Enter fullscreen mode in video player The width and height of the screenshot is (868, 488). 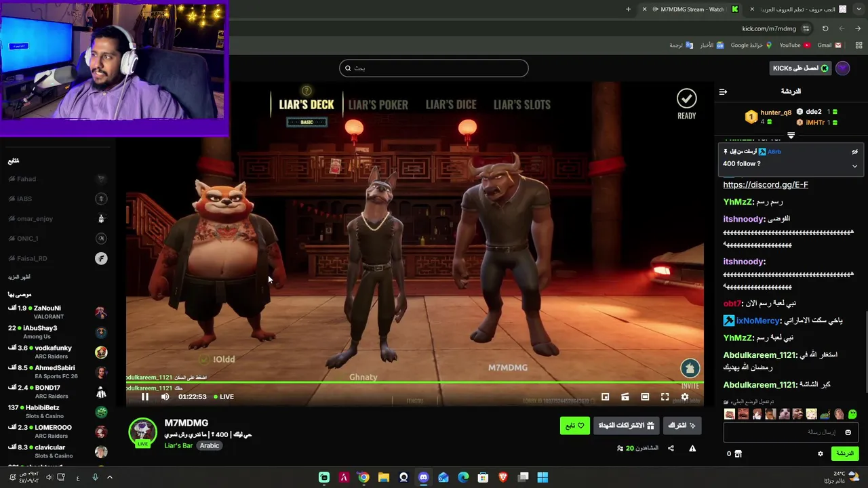(665, 396)
